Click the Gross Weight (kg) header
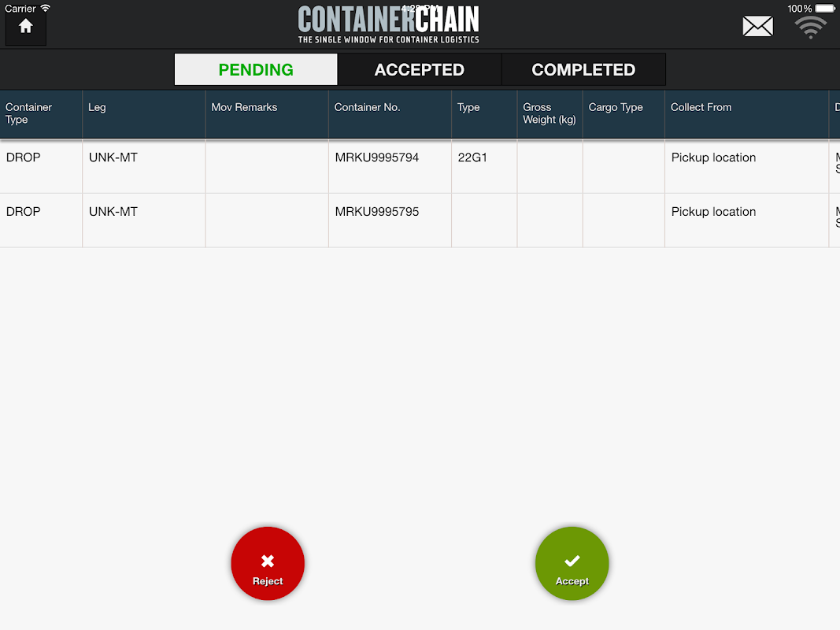The width and height of the screenshot is (840, 630). 550,114
